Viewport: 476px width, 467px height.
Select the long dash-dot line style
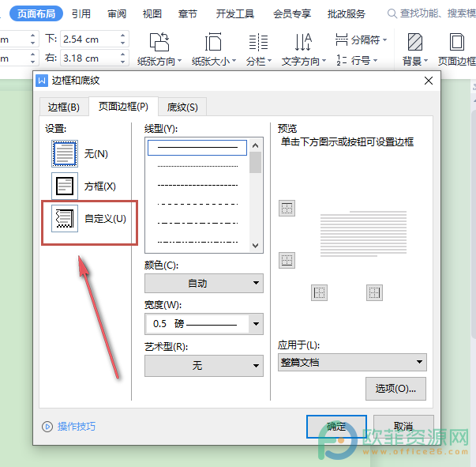point(197,223)
